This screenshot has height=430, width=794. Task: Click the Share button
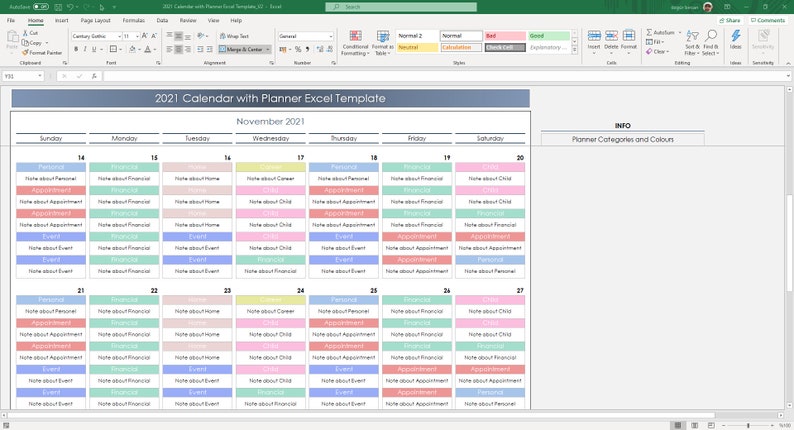(730, 20)
